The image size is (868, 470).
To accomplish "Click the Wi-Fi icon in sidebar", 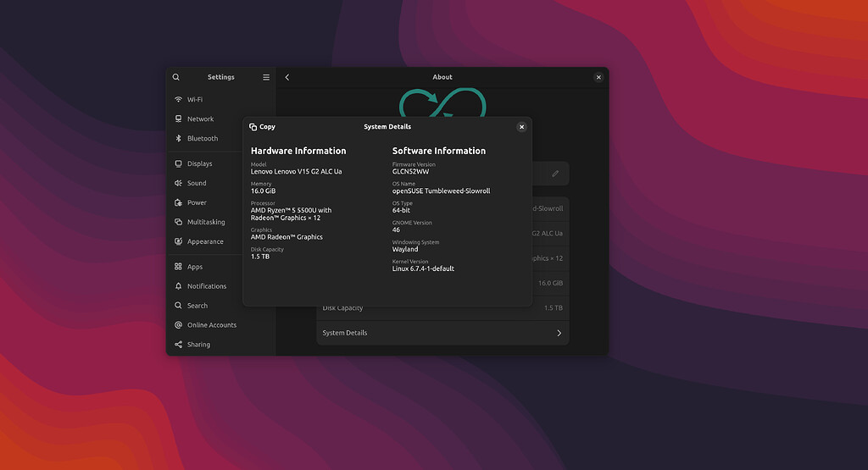I will [179, 99].
